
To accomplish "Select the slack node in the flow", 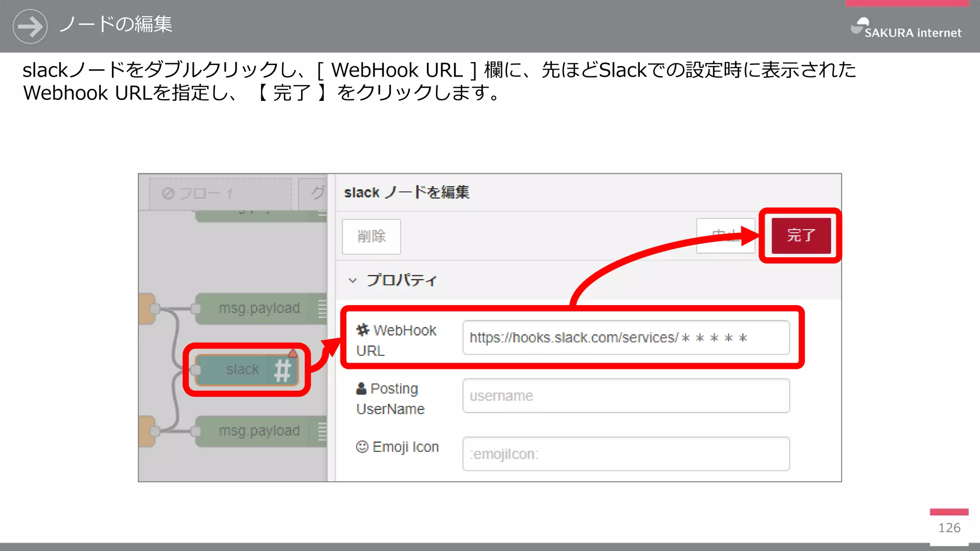I will 246,370.
